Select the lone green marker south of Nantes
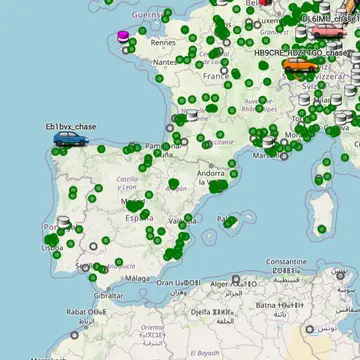 (159, 78)
